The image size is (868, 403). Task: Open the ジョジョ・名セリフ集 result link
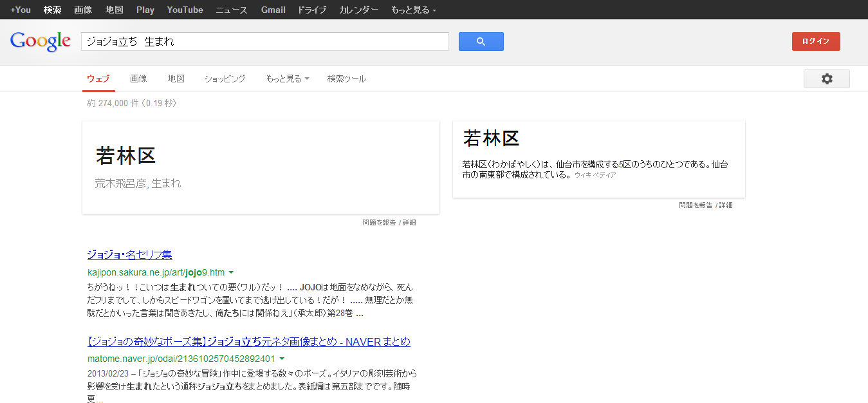pos(129,254)
